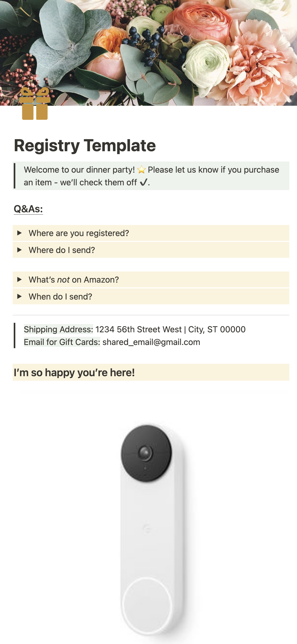This screenshot has height=644, width=297.
Task: Select the "Where do I send?" question text
Action: coord(62,250)
